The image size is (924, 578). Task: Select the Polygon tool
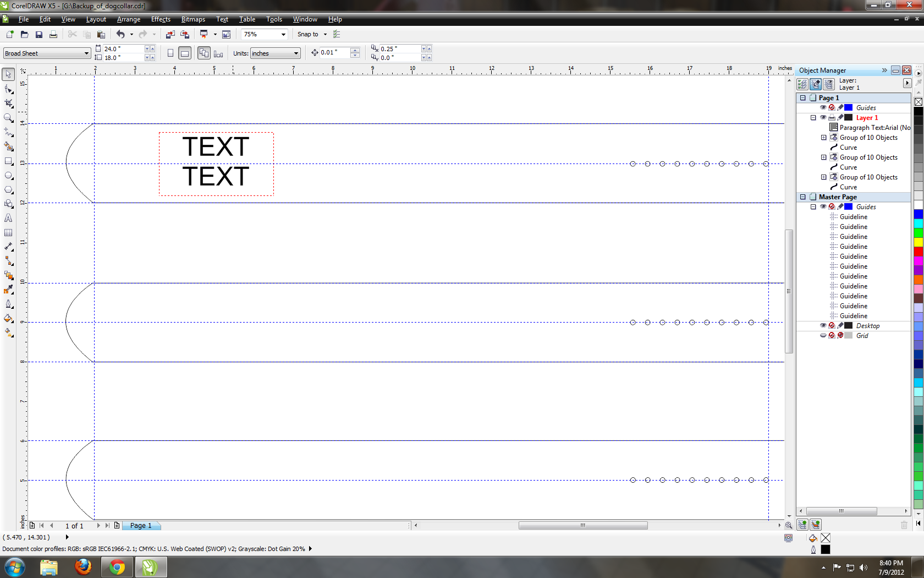click(x=8, y=189)
